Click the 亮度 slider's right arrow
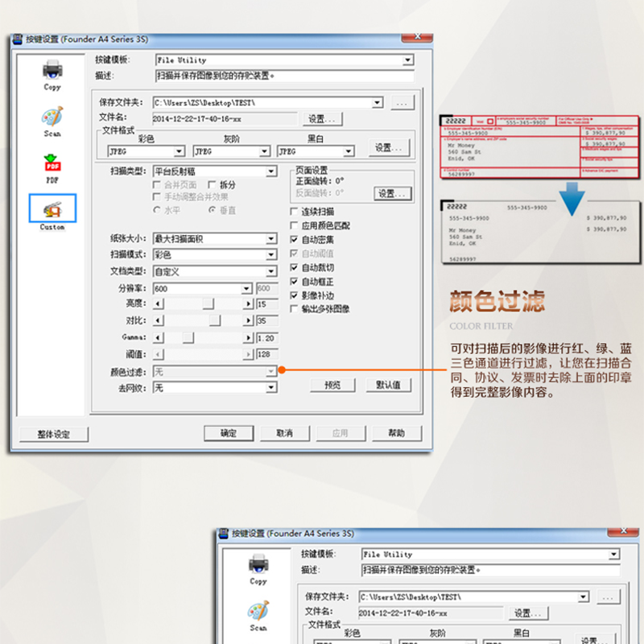The image size is (644, 644). (248, 304)
